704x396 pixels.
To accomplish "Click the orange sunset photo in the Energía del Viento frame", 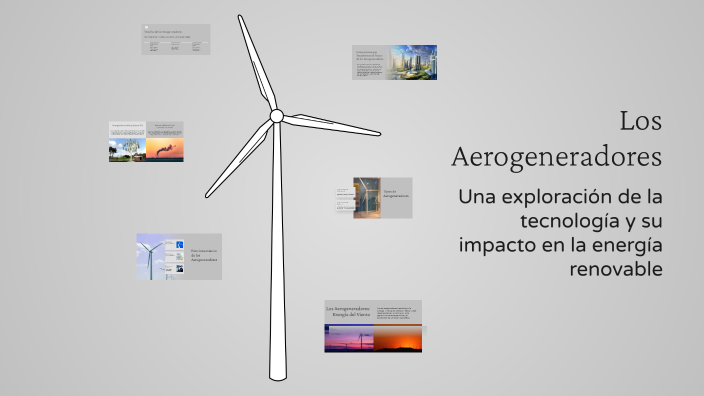I will 398,339.
